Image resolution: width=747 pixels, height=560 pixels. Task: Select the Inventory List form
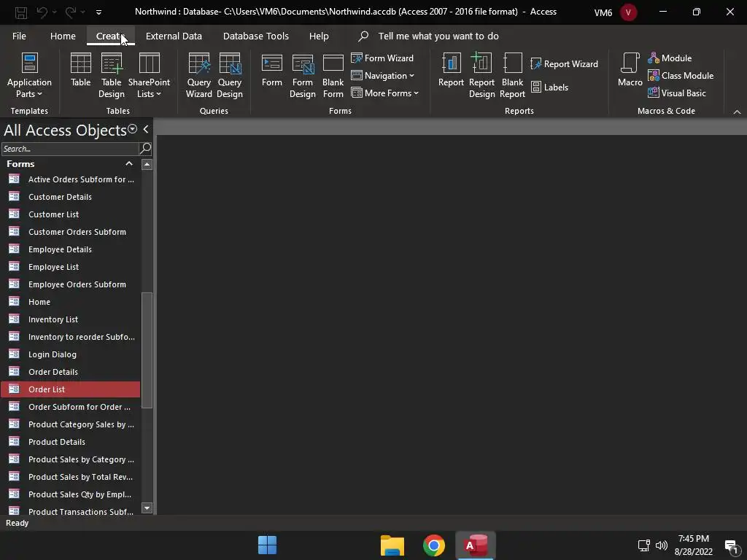click(71, 319)
